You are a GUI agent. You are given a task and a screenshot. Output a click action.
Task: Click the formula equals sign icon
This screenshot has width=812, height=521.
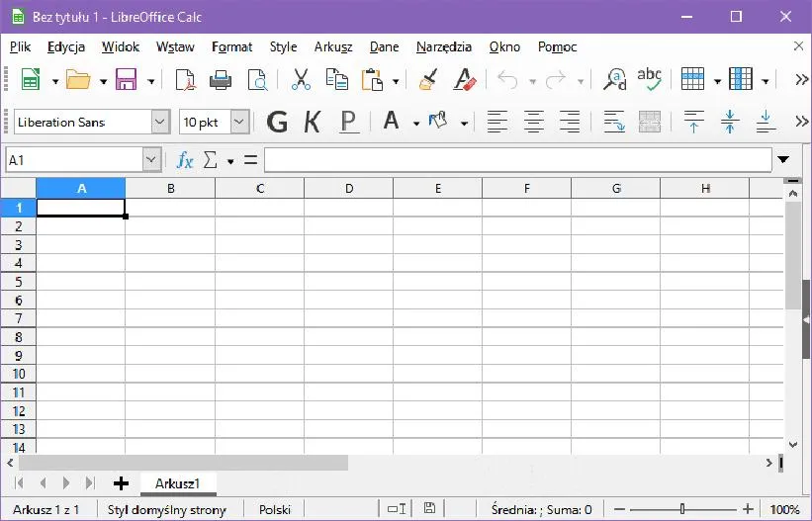point(250,160)
